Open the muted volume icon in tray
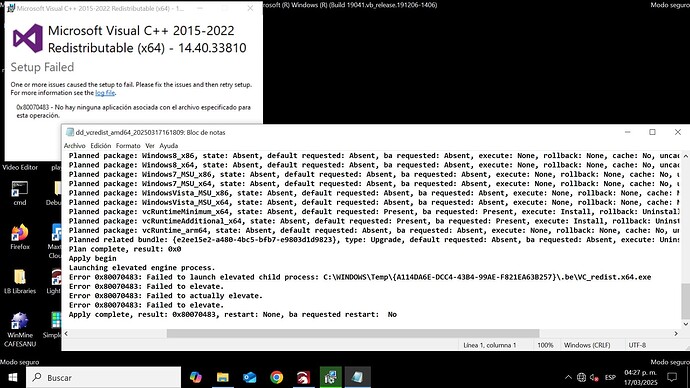Screen dimensions: 690x388 tap(595, 377)
